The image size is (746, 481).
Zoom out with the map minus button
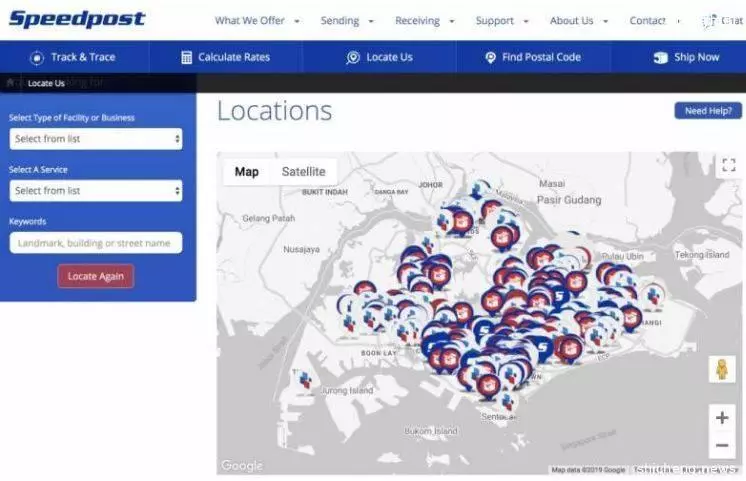click(x=722, y=445)
